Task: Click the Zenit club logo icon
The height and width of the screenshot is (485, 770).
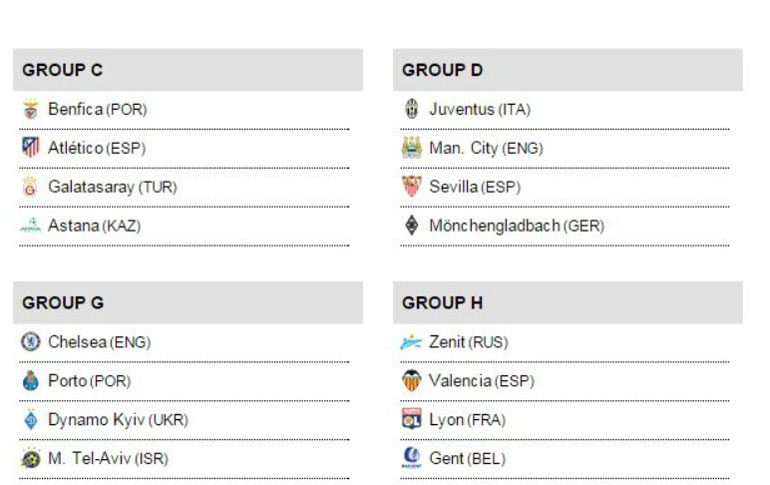Action: (x=411, y=342)
